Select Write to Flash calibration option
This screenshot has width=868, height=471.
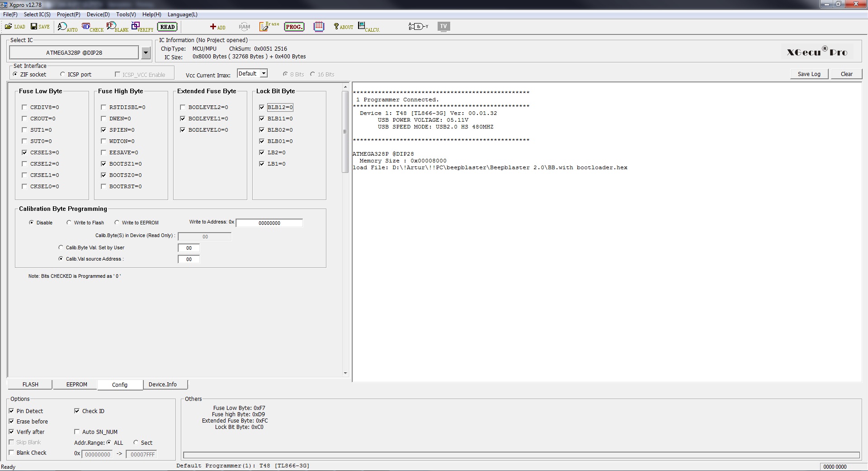coord(69,223)
